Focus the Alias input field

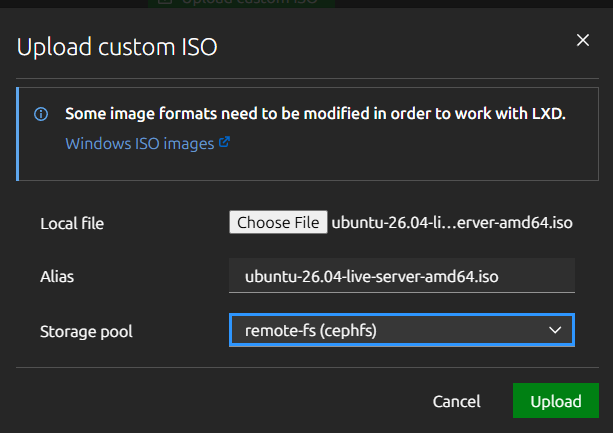[x=402, y=276]
